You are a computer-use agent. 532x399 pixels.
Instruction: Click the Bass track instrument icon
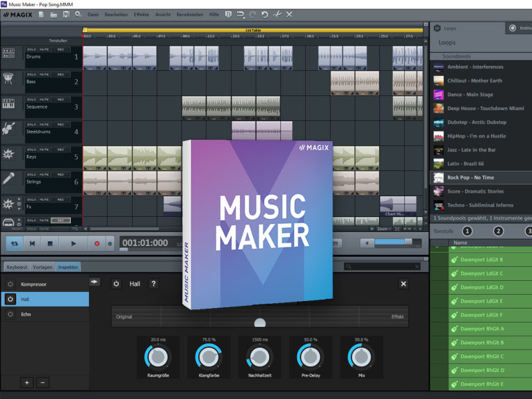[8, 79]
